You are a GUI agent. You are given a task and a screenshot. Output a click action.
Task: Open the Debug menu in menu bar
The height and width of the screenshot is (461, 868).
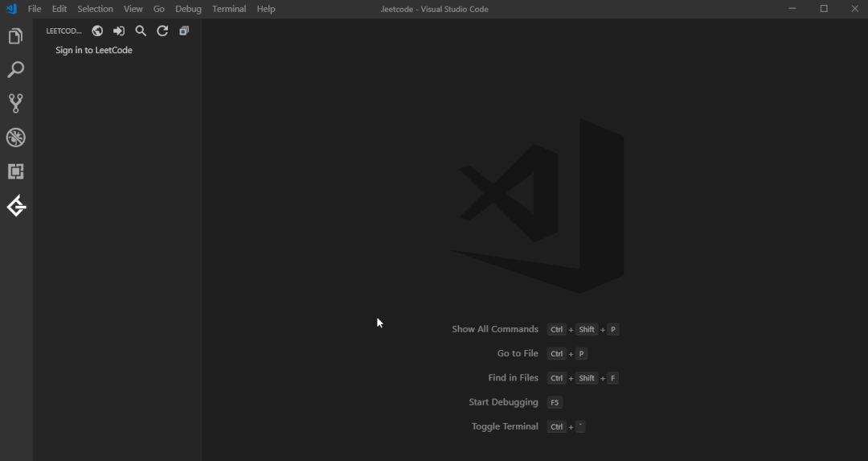188,9
